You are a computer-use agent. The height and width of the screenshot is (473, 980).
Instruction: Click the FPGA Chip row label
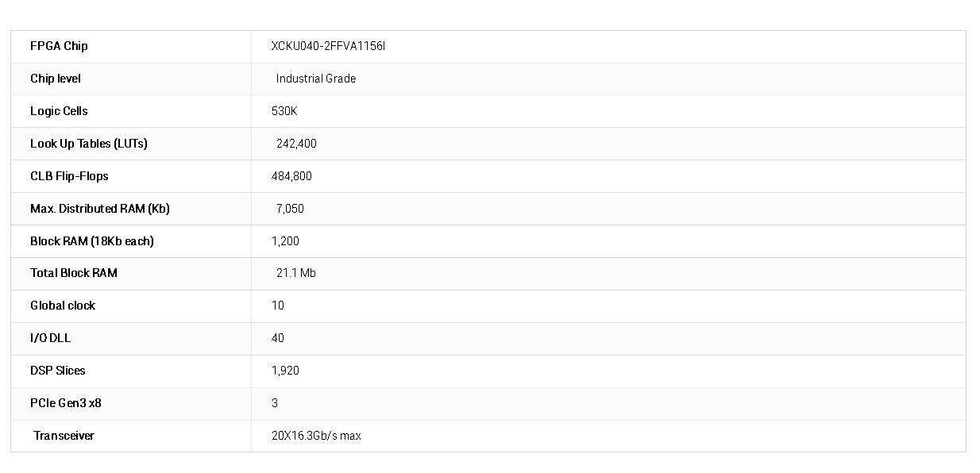pyautogui.click(x=59, y=46)
